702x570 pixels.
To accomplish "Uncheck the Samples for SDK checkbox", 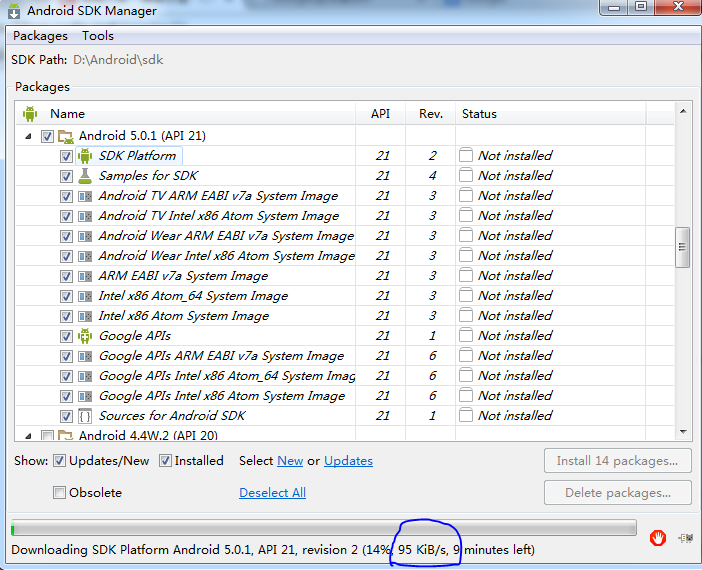I will point(66,176).
